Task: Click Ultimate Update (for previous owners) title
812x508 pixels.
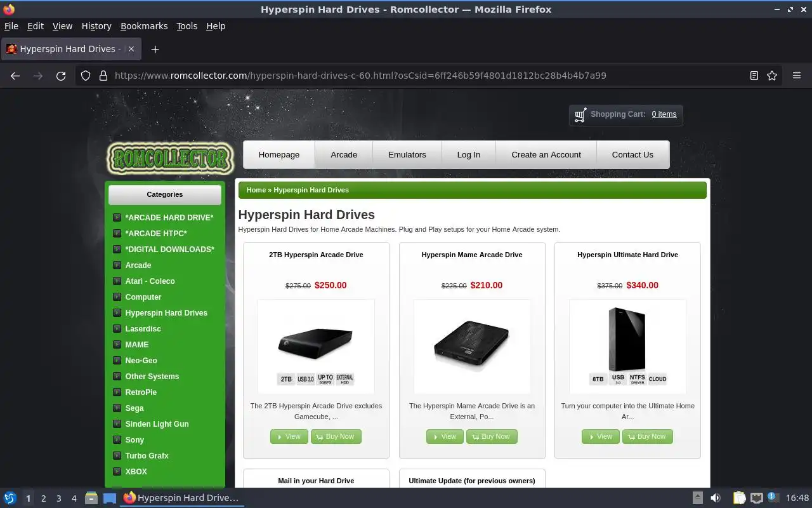Action: coord(472,481)
